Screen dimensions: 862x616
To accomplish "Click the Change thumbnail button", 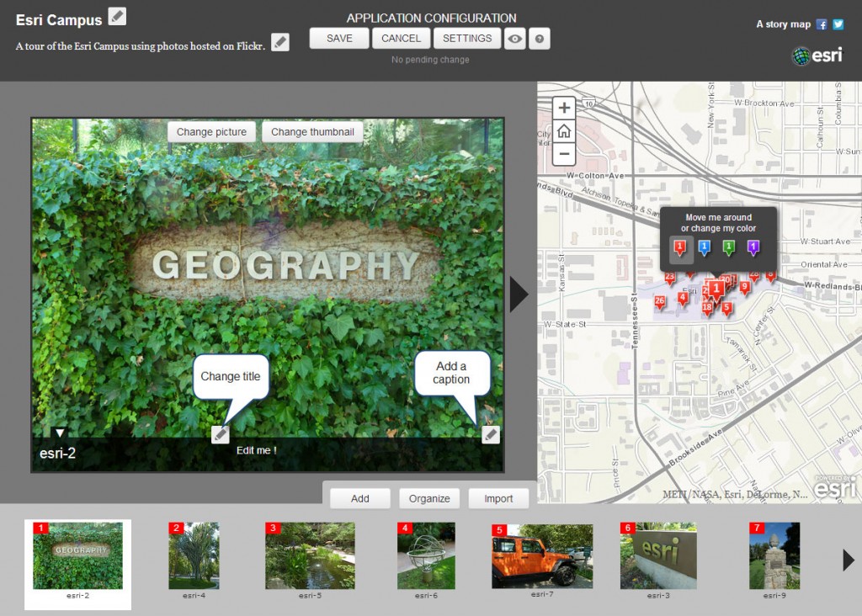I will click(312, 132).
